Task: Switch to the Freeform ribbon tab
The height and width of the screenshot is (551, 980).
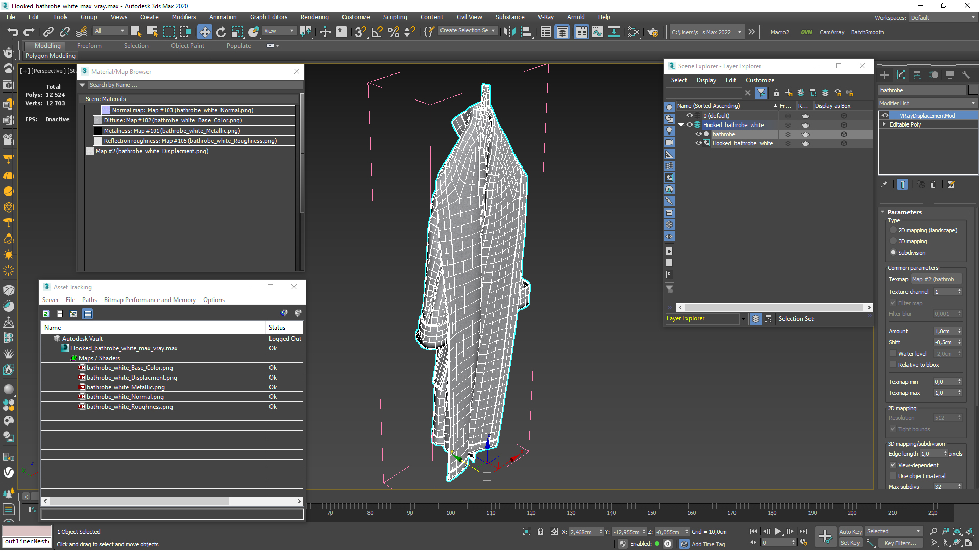Action: (x=89, y=46)
